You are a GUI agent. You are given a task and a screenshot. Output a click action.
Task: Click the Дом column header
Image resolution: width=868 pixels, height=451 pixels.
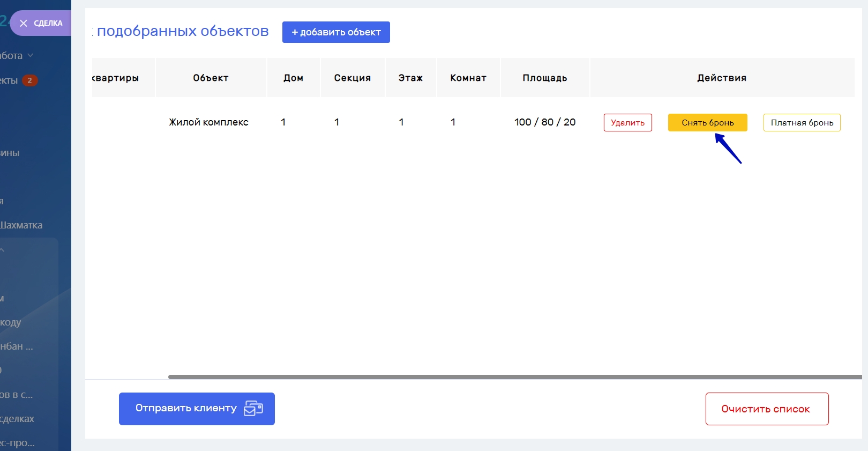pos(294,78)
